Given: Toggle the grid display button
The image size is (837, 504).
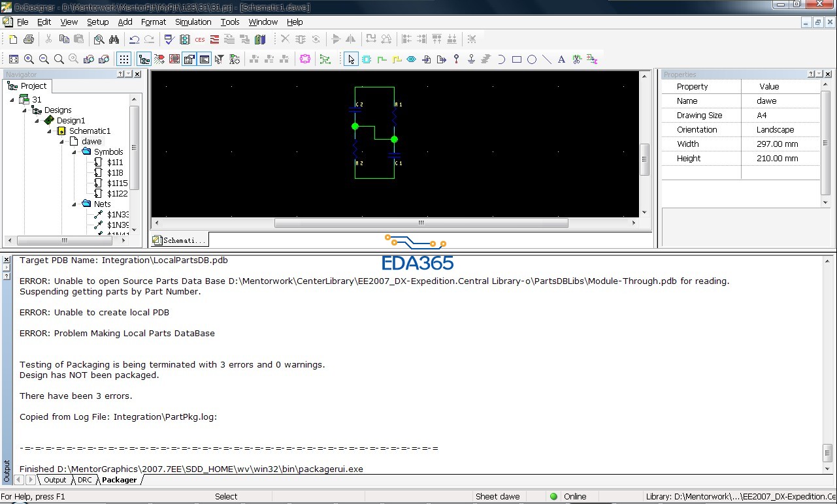Looking at the screenshot, I should pos(123,59).
